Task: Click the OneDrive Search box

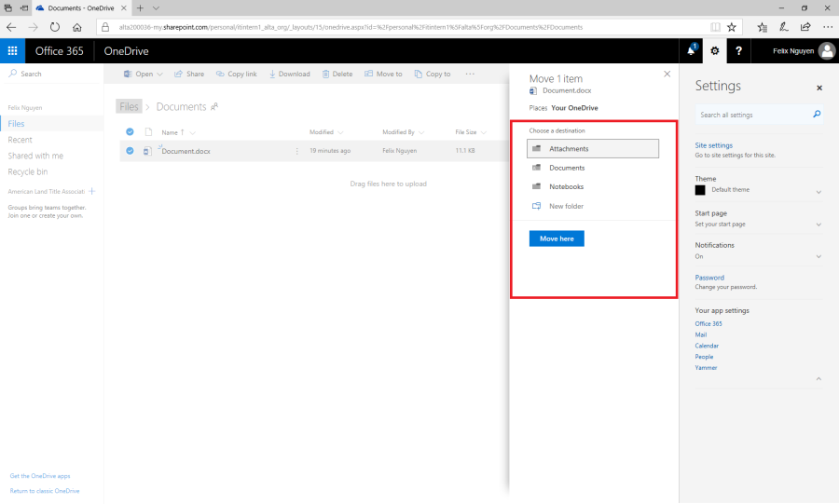Action: (x=52, y=74)
